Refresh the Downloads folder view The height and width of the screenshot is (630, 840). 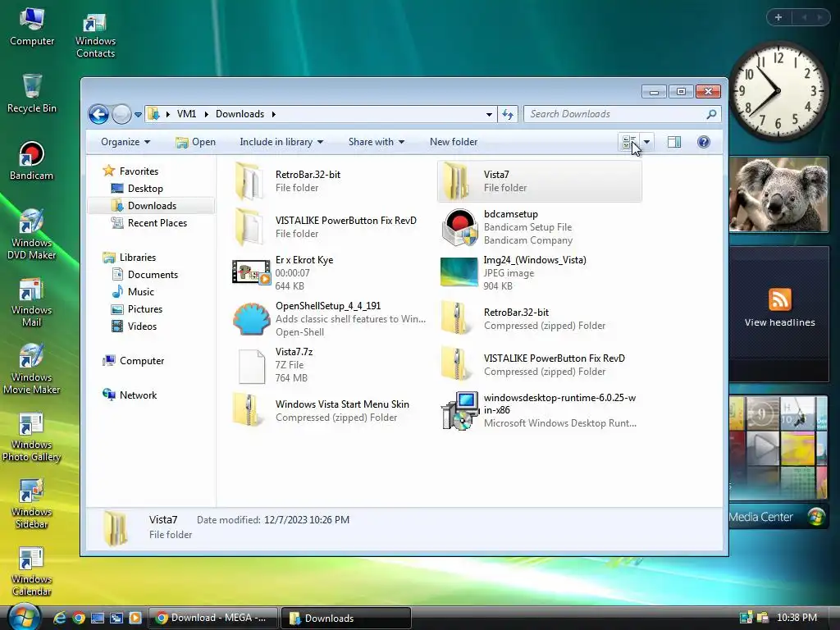click(x=507, y=114)
